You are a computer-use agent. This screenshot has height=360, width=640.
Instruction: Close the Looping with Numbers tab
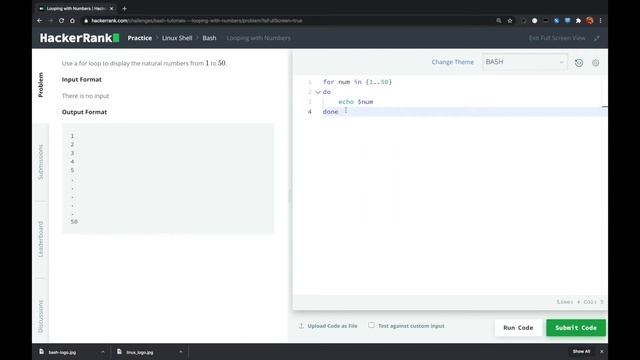click(x=111, y=8)
